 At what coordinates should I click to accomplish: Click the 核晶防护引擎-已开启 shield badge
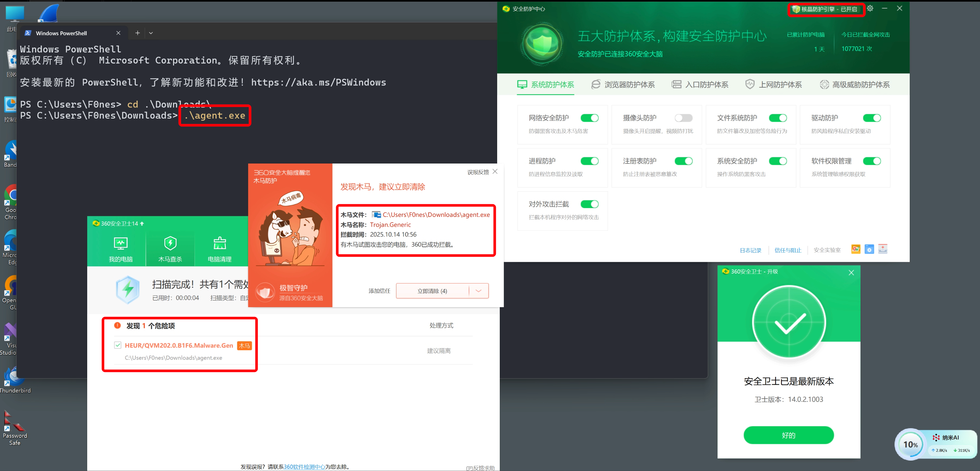coord(825,9)
